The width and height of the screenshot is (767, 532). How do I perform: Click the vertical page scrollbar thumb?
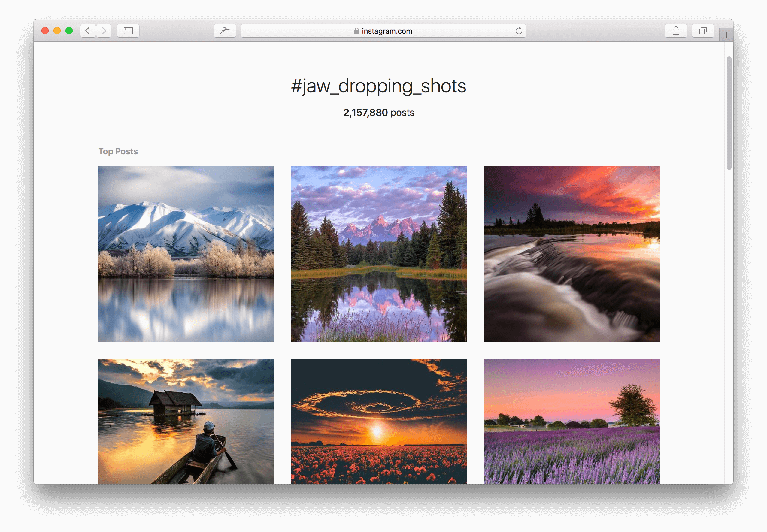[729, 113]
